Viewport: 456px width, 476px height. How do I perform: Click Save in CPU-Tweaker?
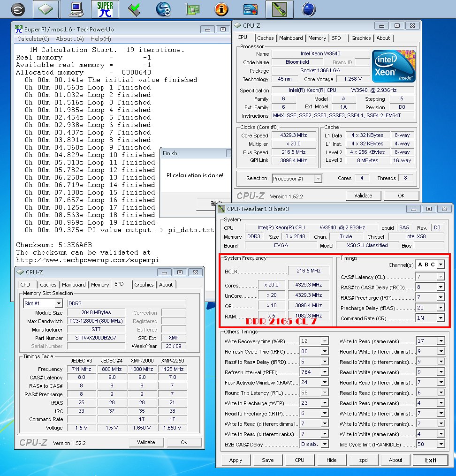tap(268, 460)
